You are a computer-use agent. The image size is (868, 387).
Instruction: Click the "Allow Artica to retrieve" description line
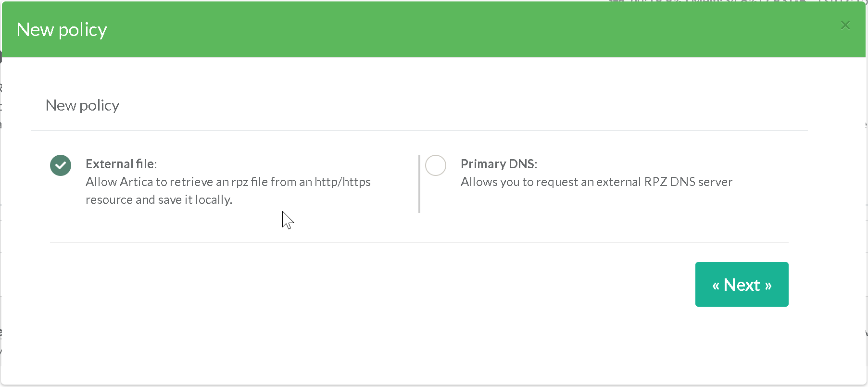pyautogui.click(x=228, y=182)
